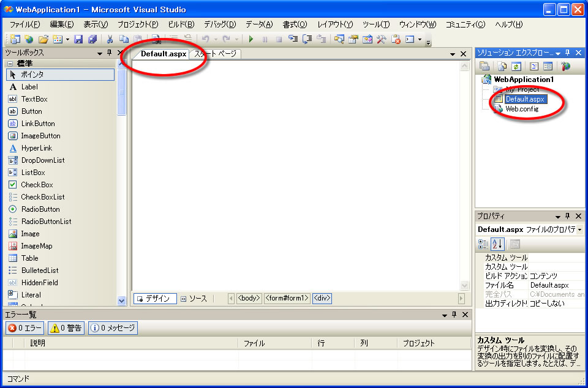Click the Save All multiple-floppy icon
588x388 pixels.
click(x=92, y=39)
